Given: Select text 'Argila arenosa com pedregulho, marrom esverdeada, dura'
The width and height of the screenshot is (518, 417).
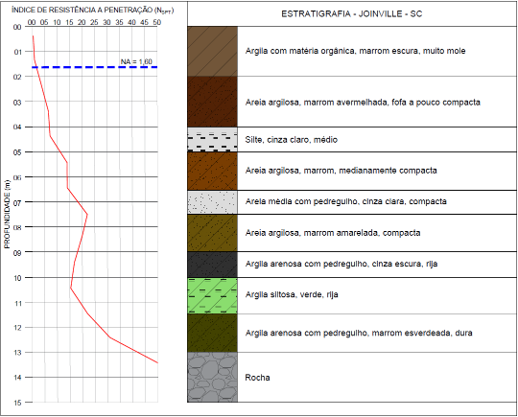Looking at the screenshot, I should (359, 333).
